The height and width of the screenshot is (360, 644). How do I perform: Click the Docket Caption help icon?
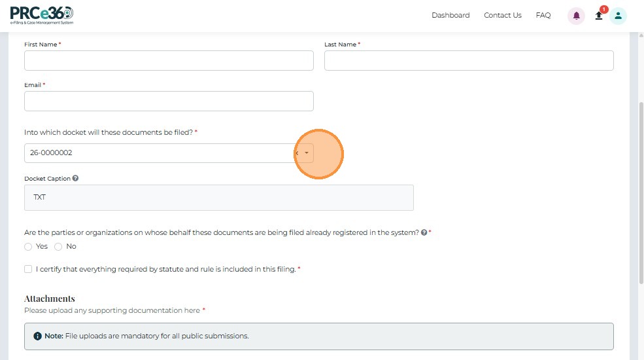point(76,178)
